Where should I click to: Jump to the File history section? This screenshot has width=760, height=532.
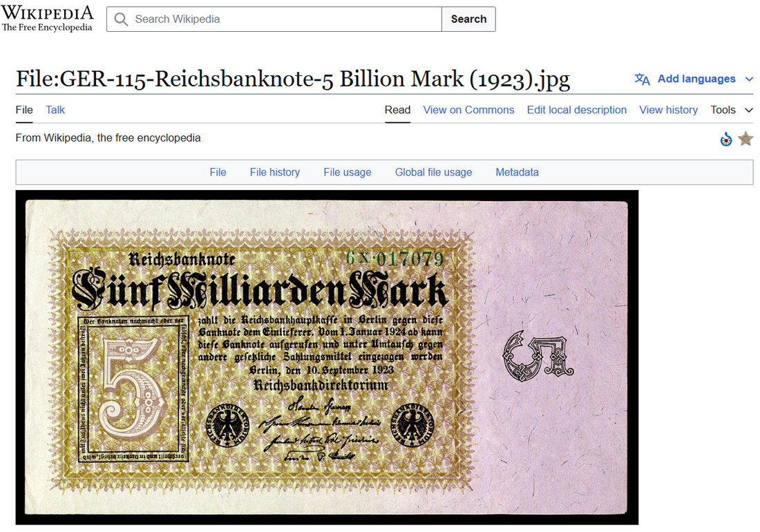click(275, 172)
